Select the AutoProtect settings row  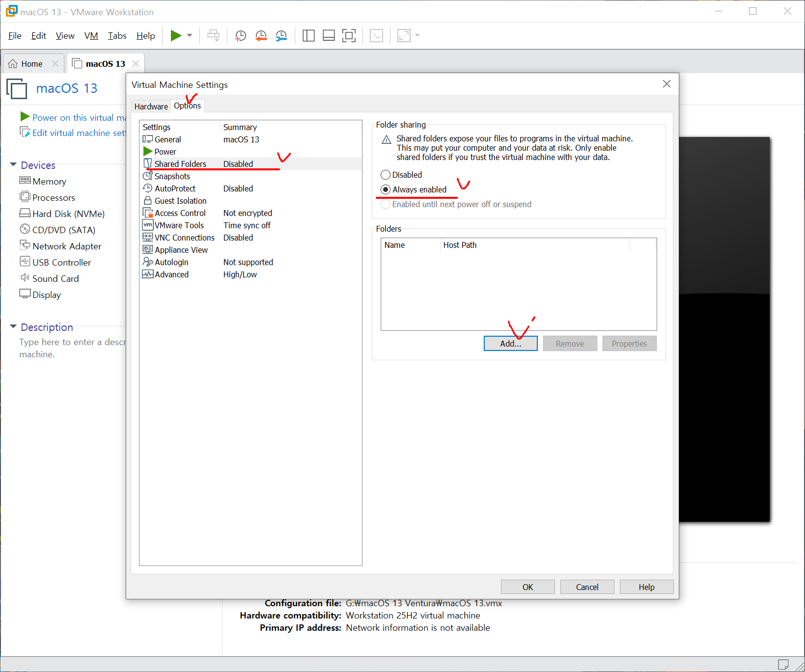pos(250,188)
